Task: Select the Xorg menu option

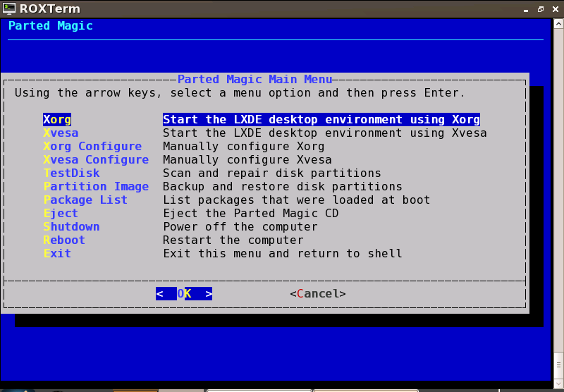Action: [57, 120]
